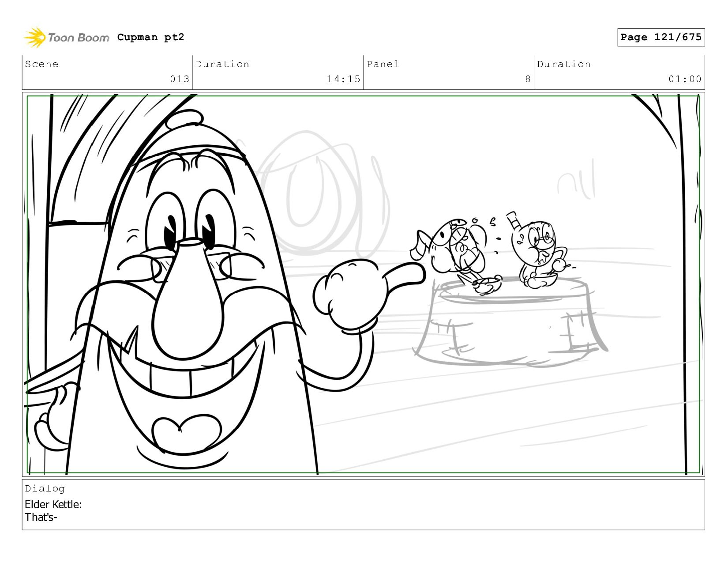Click the scene number "013"
Viewport: 728px width, 563px height.
tap(180, 79)
